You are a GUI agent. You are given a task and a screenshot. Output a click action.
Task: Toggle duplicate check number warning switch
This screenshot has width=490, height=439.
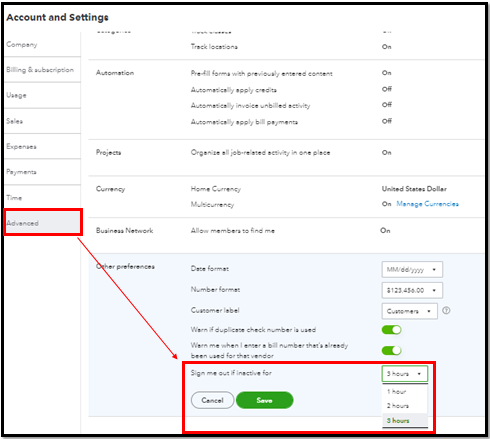(x=391, y=330)
